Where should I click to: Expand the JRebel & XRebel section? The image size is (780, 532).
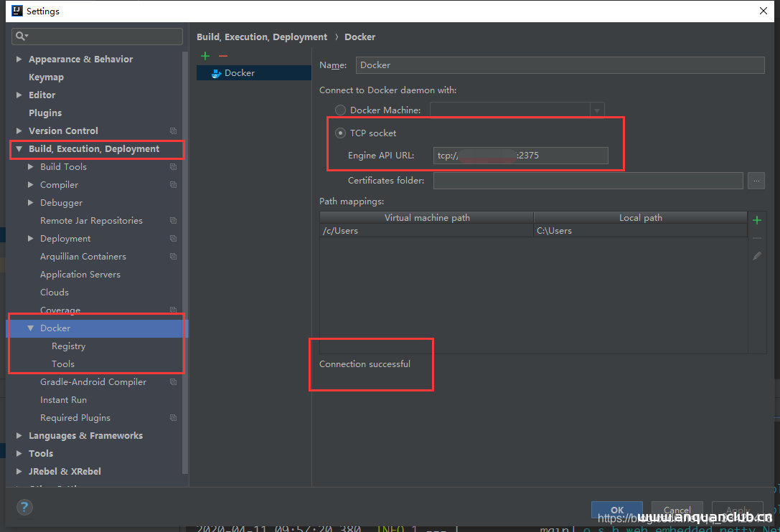[19, 471]
